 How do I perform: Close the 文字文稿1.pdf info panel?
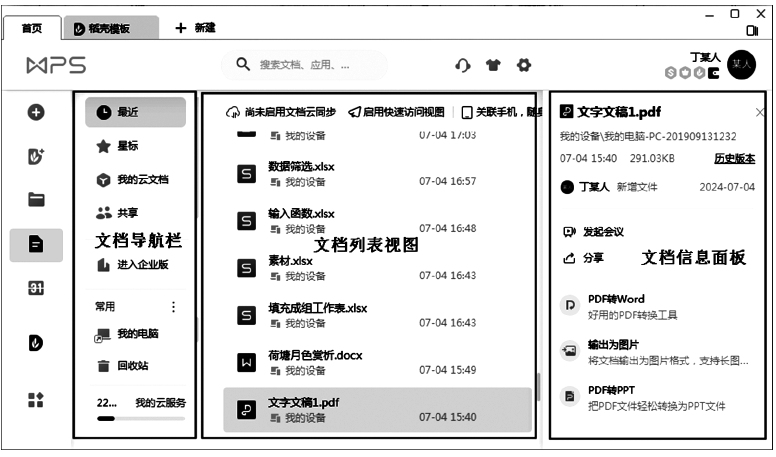[x=760, y=112]
